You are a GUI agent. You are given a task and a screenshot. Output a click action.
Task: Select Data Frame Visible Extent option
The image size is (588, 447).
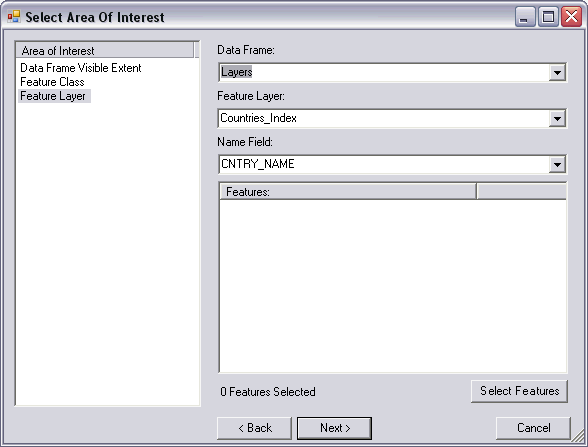click(x=81, y=68)
